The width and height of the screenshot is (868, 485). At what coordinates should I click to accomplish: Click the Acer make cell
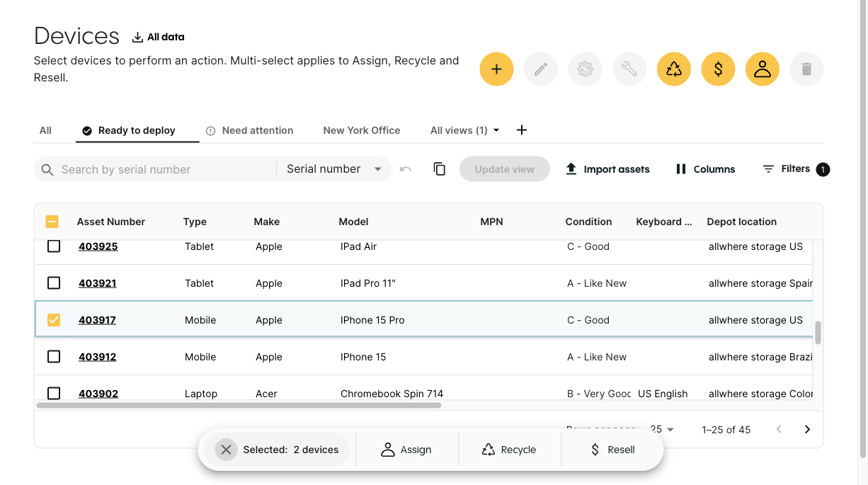(266, 394)
